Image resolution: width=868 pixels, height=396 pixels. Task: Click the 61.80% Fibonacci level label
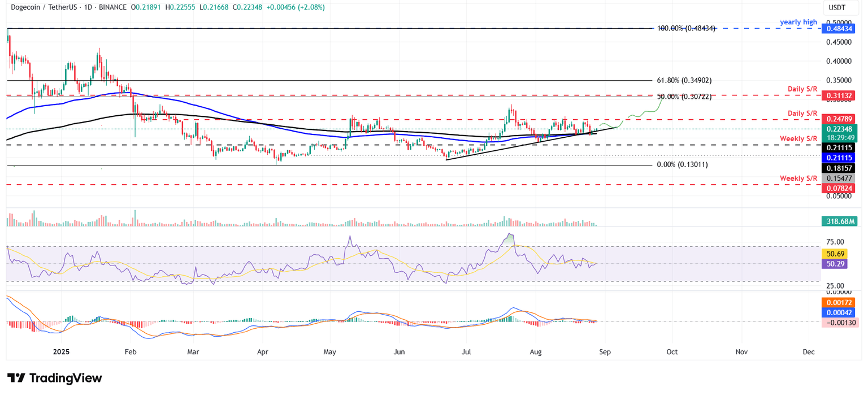pyautogui.click(x=684, y=80)
